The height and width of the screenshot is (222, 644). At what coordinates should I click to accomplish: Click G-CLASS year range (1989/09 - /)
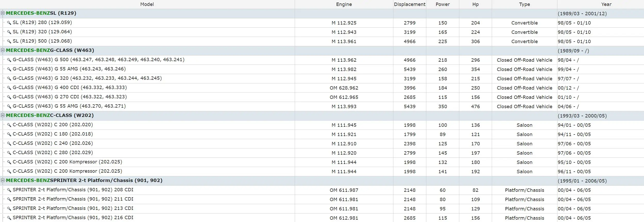click(573, 51)
